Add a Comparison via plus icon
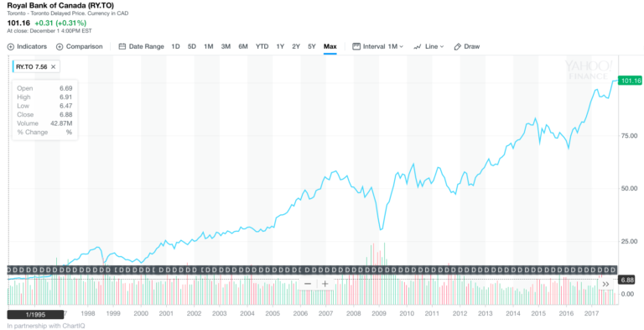 click(60, 47)
